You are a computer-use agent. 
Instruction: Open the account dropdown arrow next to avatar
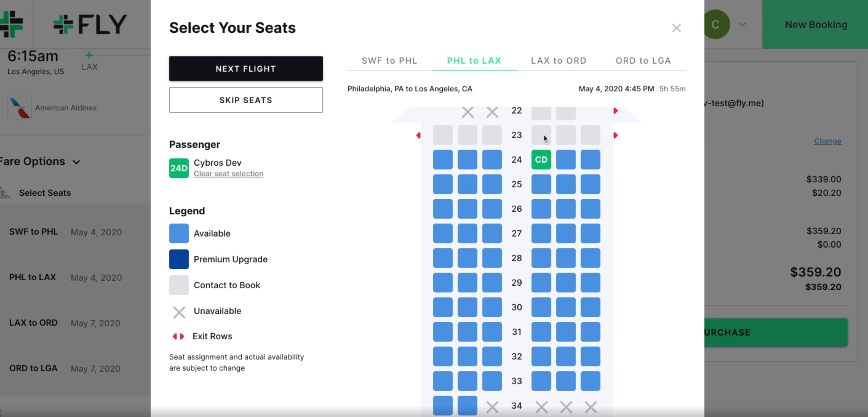742,24
